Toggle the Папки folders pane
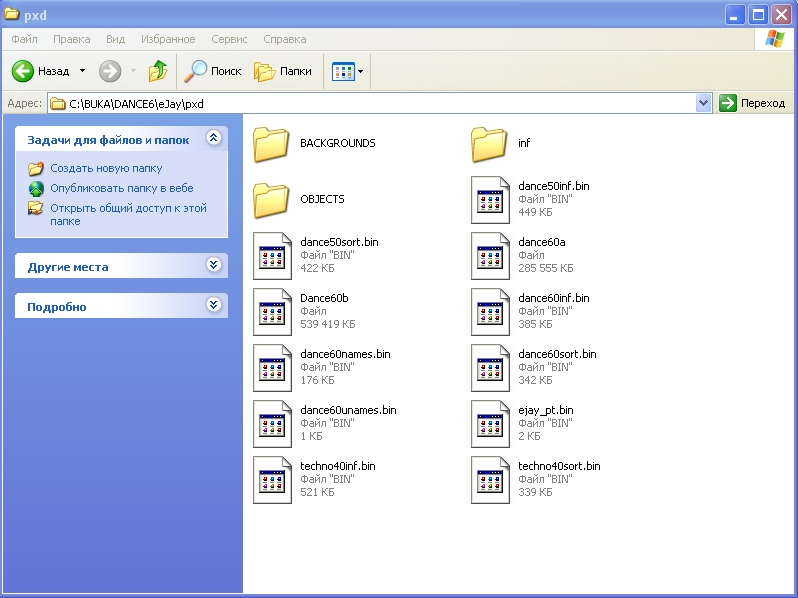The height and width of the screenshot is (598, 798). [283, 71]
